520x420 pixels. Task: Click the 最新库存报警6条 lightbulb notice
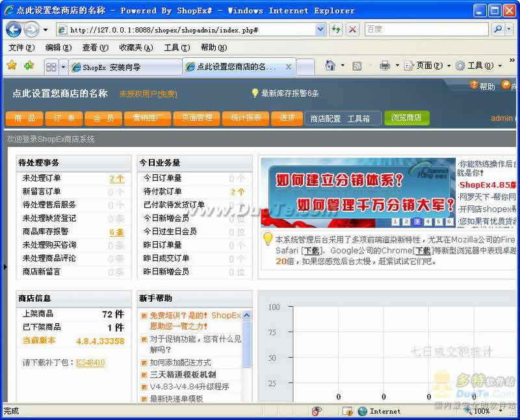click(285, 93)
